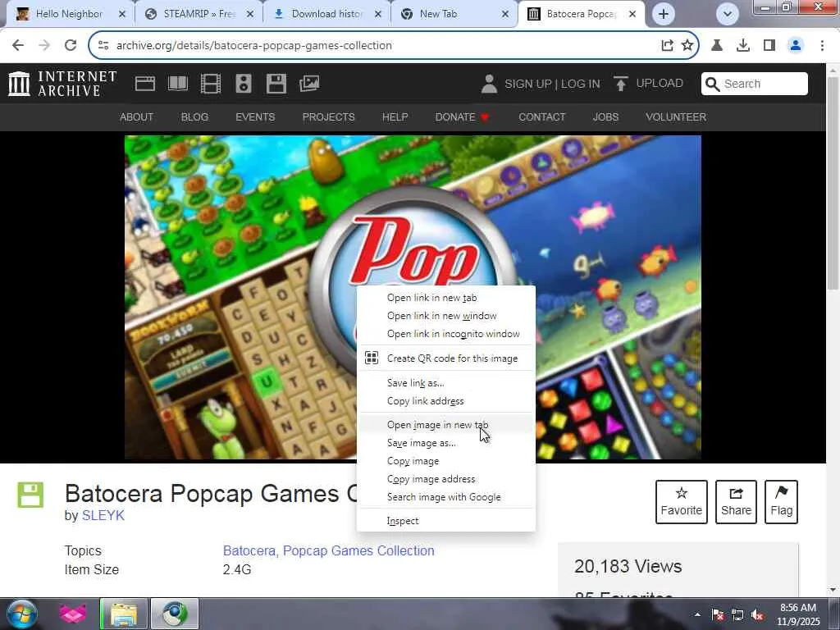Viewport: 840px width, 630px height.
Task: Click the Share button
Action: coord(736,502)
